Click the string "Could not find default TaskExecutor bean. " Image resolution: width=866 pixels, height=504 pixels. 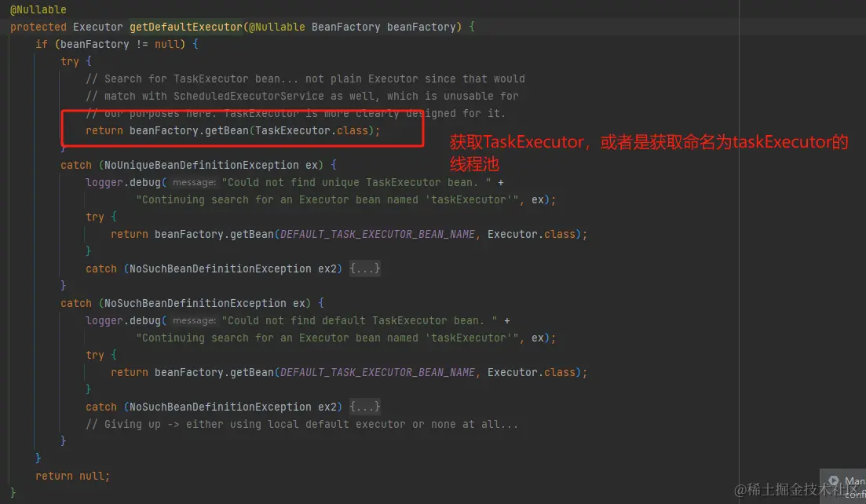click(x=360, y=321)
